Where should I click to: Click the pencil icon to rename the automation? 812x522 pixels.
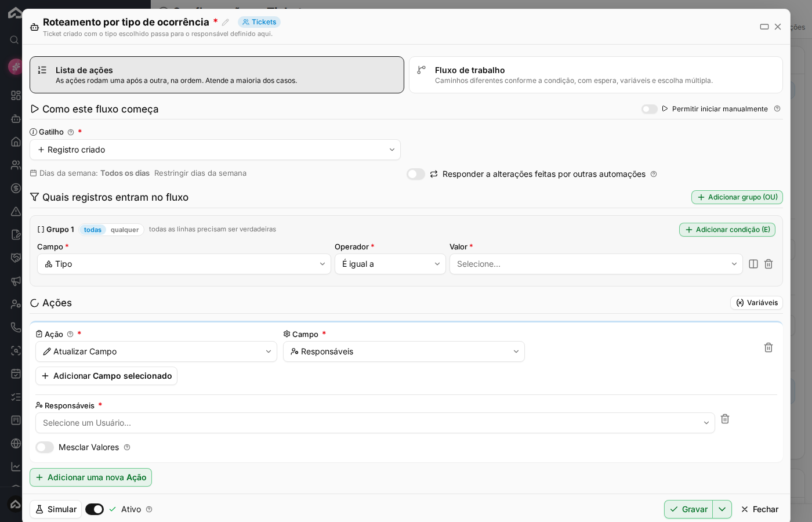[x=226, y=22]
